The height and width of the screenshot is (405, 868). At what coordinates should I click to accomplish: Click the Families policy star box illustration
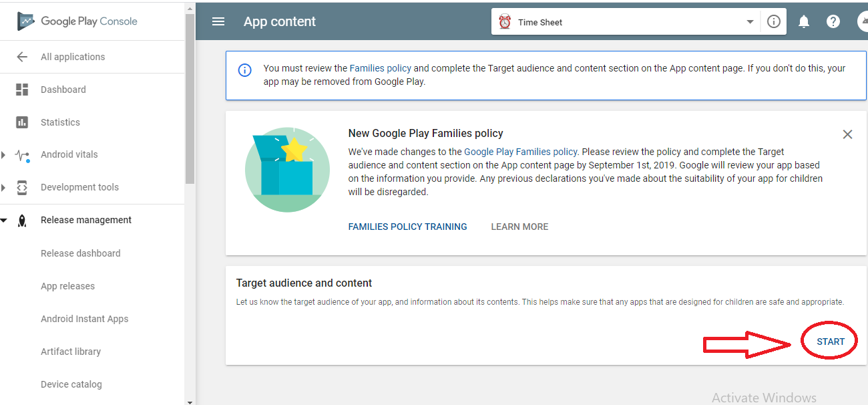point(288,170)
